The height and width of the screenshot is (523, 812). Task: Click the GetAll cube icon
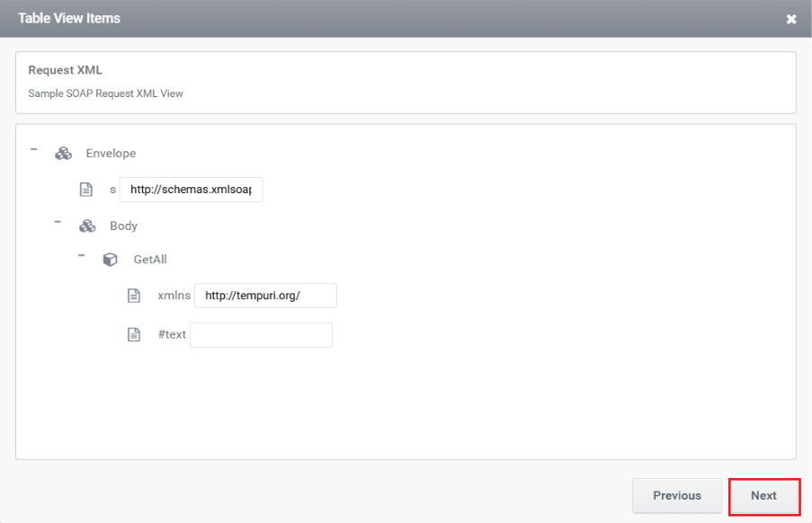pos(110,259)
